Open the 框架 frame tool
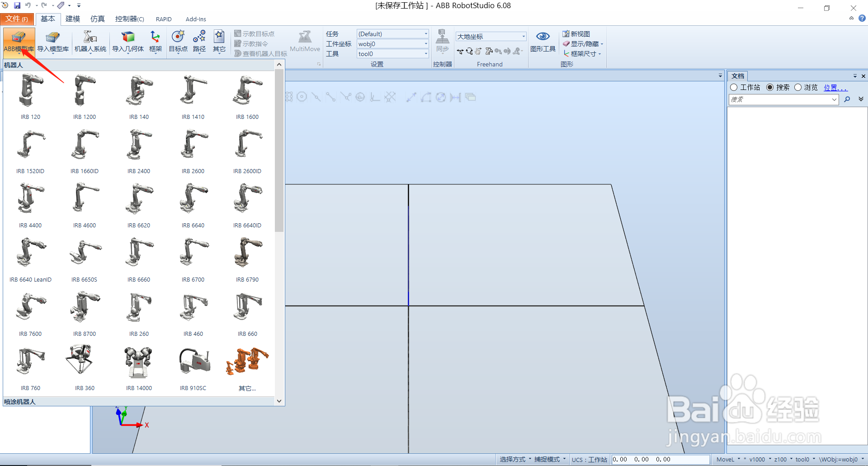The width and height of the screenshot is (868, 466). (x=156, y=42)
